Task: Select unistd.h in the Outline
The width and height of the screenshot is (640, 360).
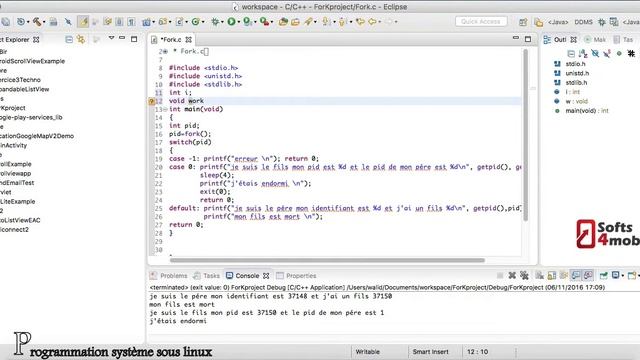Action: (x=577, y=73)
